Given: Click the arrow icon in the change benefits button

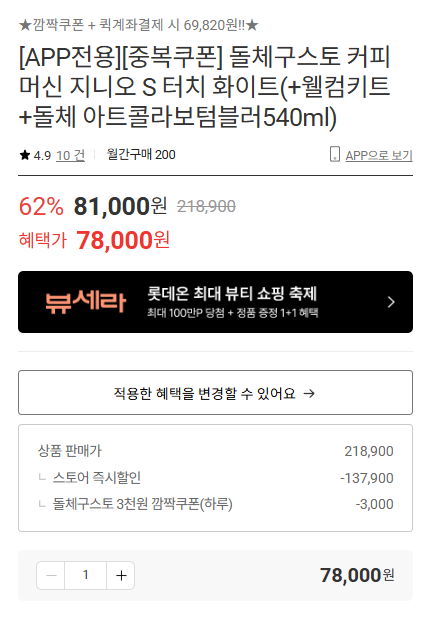Looking at the screenshot, I should [x=309, y=394].
